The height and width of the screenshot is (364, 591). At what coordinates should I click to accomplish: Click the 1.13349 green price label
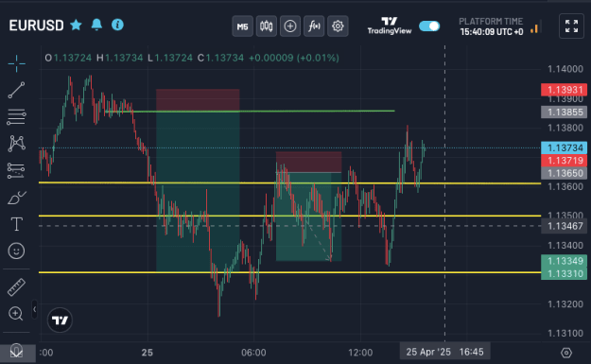[564, 261]
